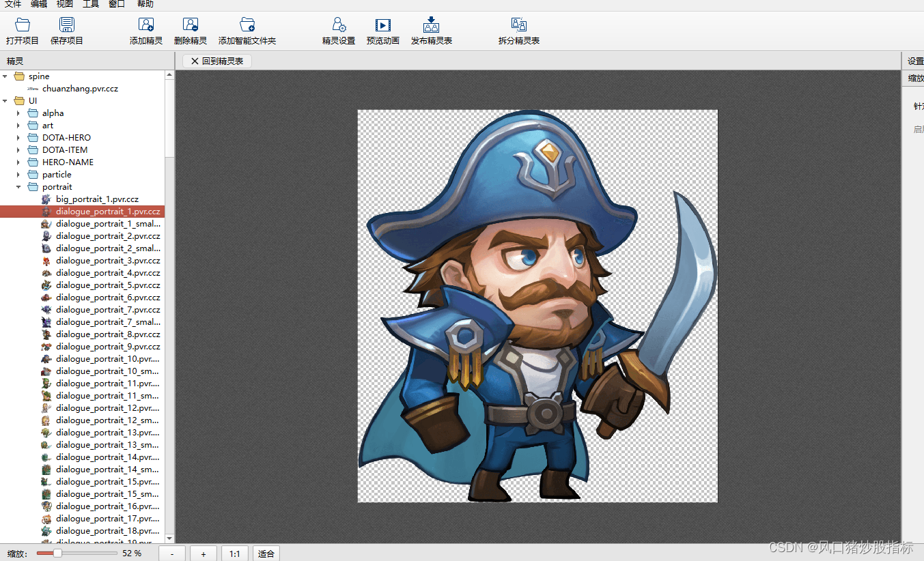The width and height of the screenshot is (924, 561).
Task: Select dialogue_portrait_4.pvr.ccz
Action: coord(108,273)
